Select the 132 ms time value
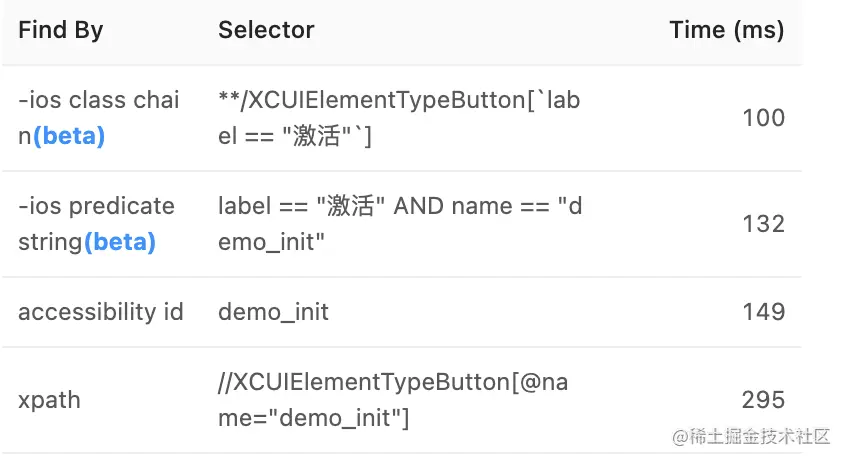846x462 pixels. pyautogui.click(x=763, y=224)
